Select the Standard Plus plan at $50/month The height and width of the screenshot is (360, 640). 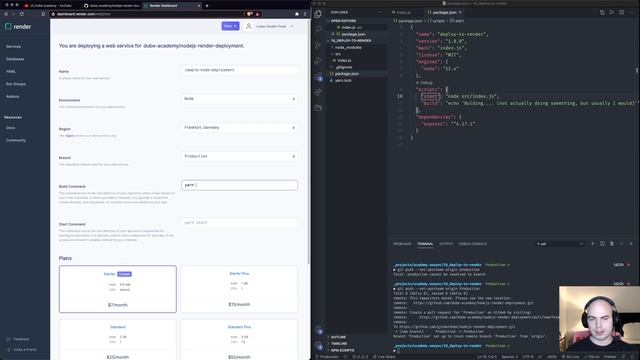click(x=239, y=340)
